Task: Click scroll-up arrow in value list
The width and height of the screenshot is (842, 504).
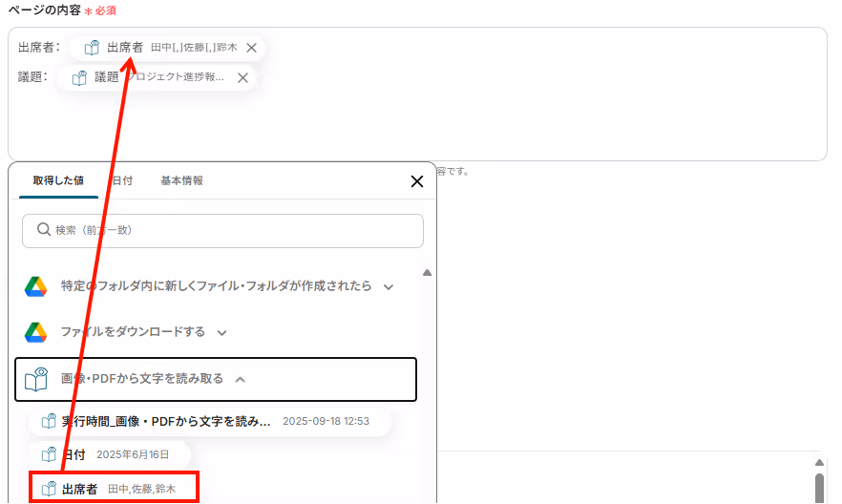Action: [427, 273]
